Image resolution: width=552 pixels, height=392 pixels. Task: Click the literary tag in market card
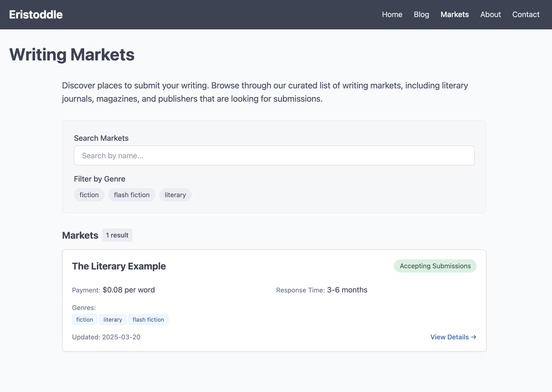[x=113, y=319]
